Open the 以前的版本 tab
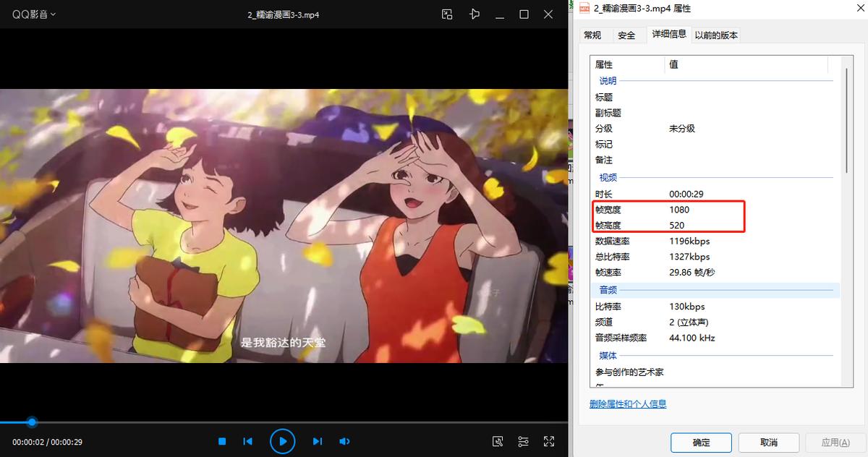Screen dimensions: 868x457 click(x=715, y=34)
